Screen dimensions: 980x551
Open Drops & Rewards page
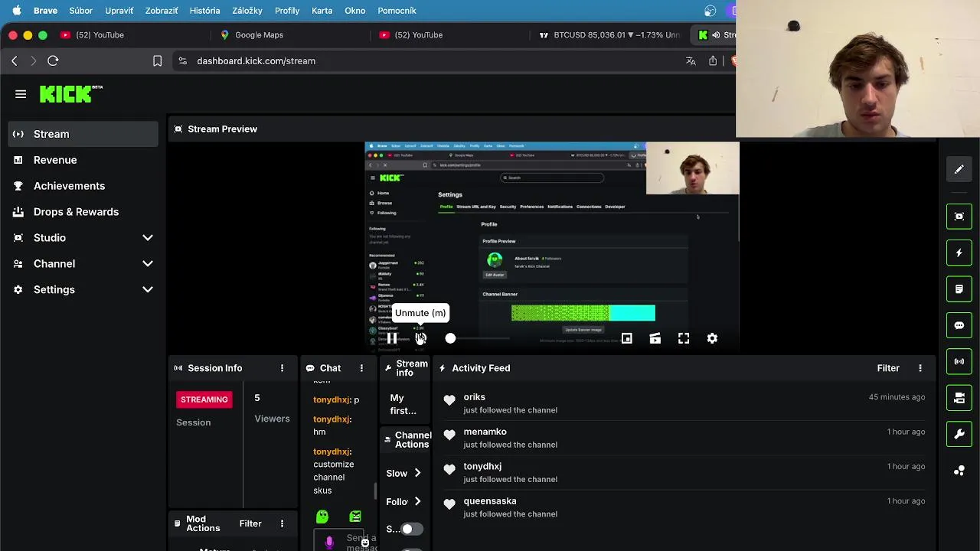[83, 212]
